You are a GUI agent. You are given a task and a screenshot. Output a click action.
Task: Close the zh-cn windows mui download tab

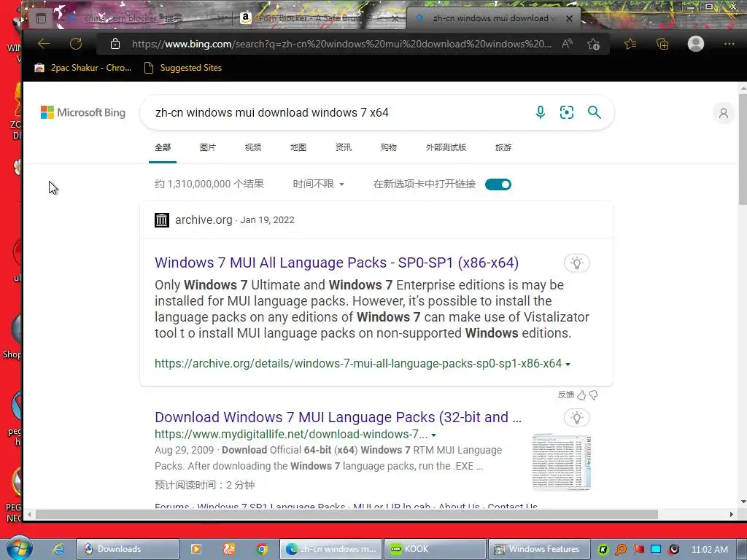pos(569,18)
